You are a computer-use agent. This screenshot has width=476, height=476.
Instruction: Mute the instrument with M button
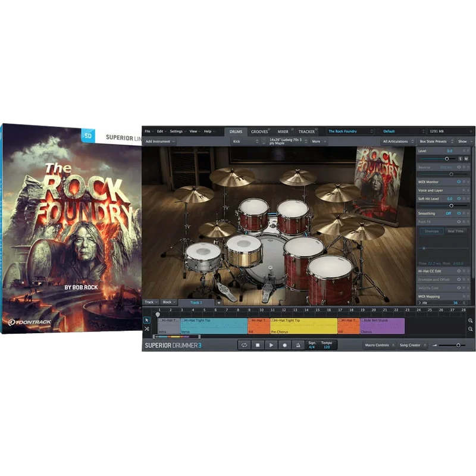coord(466,159)
